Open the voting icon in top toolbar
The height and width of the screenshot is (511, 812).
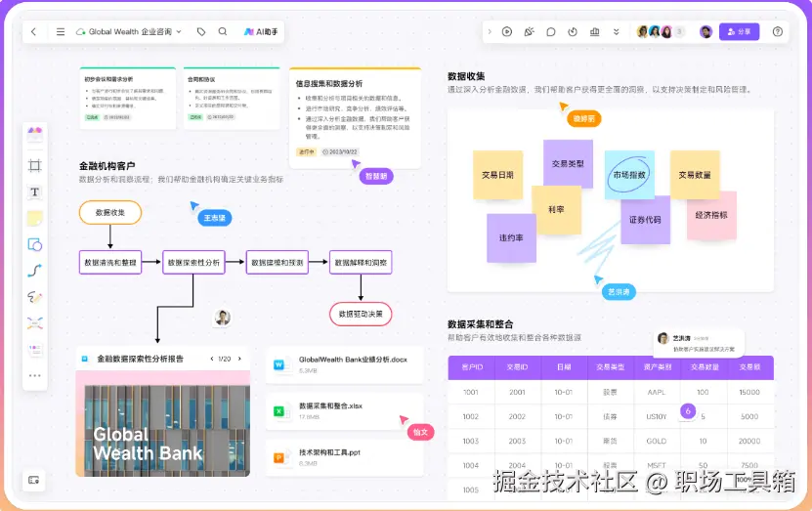(594, 31)
